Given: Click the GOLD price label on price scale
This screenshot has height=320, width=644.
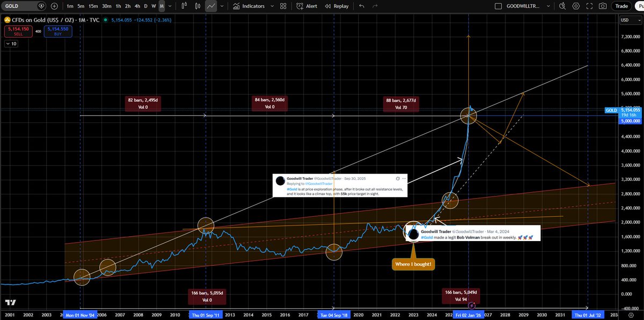Looking at the screenshot, I should (x=612, y=110).
